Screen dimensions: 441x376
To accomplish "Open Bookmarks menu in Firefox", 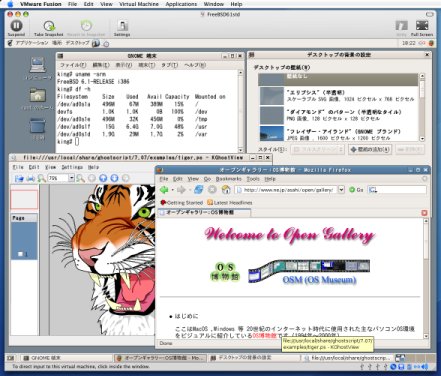I will (x=228, y=179).
